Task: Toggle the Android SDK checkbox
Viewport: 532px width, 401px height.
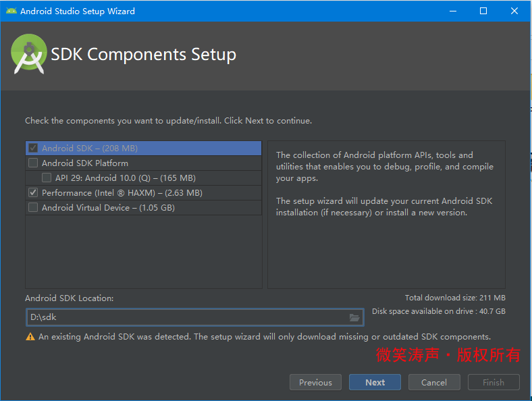Action: 33,148
